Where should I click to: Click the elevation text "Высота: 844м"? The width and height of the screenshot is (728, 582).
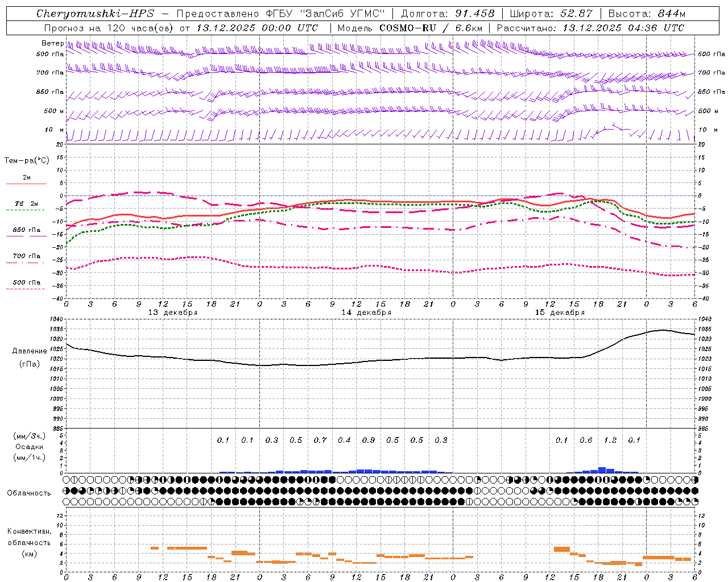click(647, 14)
